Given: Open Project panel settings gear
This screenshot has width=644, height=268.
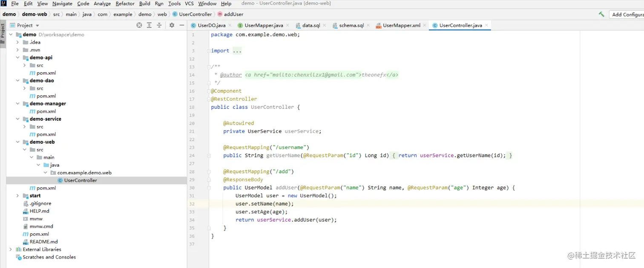Looking at the screenshot, I should coord(172,25).
